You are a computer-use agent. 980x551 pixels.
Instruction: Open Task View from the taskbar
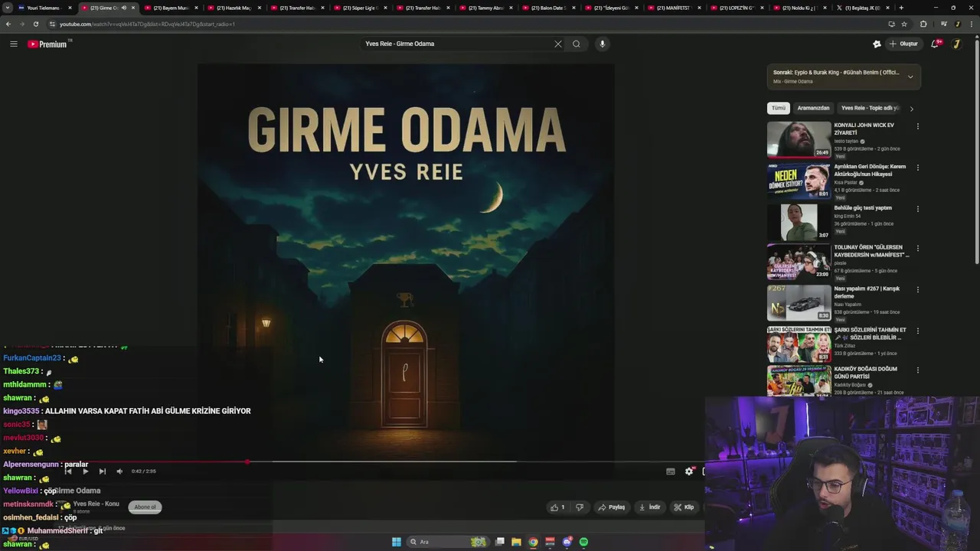coord(500,542)
